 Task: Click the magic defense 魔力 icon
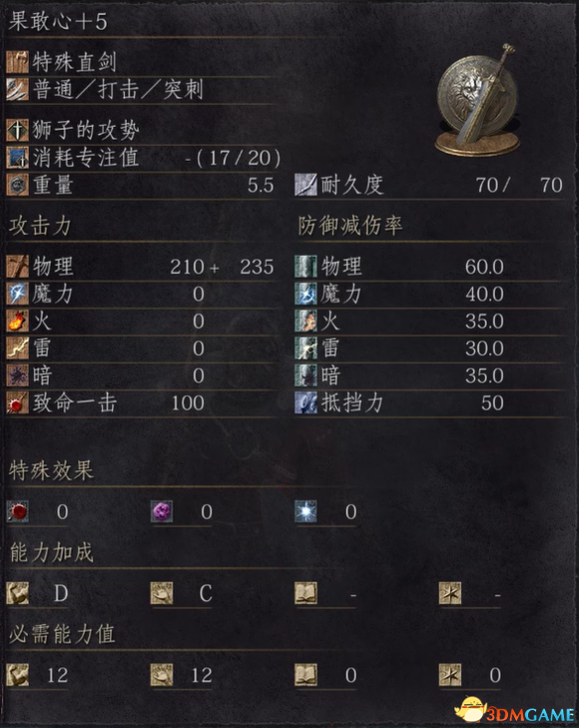(306, 294)
